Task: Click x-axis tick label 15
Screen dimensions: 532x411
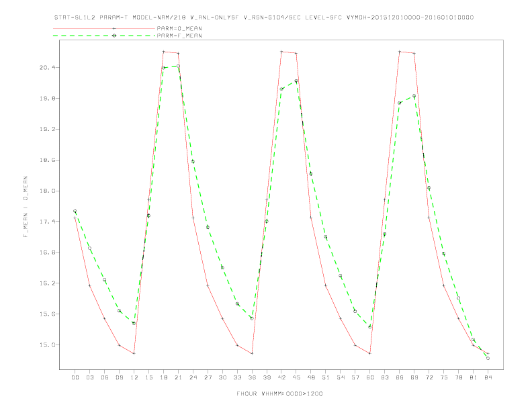Action: [x=148, y=377]
